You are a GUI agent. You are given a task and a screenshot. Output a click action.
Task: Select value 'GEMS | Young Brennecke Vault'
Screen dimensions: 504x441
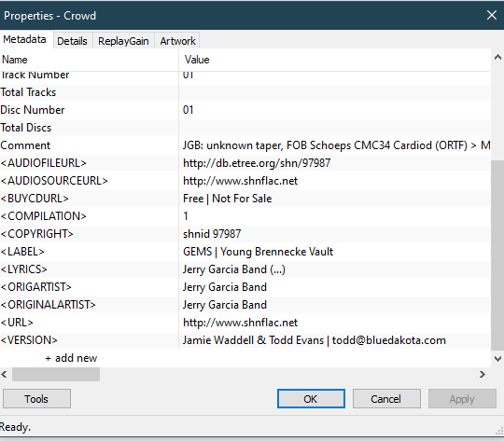(x=258, y=252)
